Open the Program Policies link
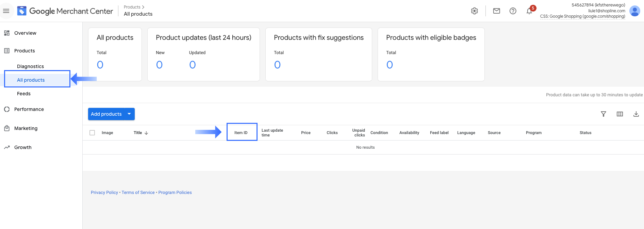This screenshot has height=229, width=644. click(175, 193)
